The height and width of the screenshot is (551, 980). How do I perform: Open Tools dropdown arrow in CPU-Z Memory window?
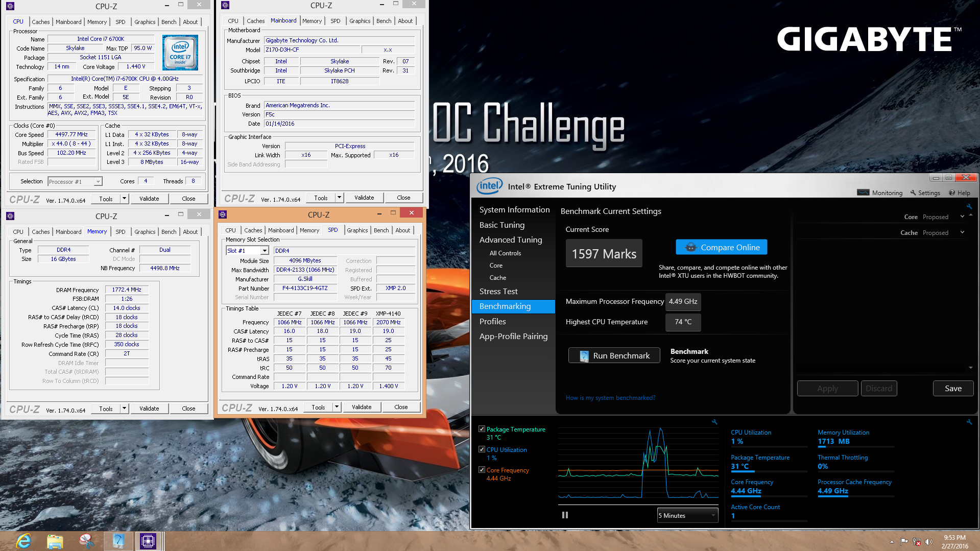(x=124, y=409)
